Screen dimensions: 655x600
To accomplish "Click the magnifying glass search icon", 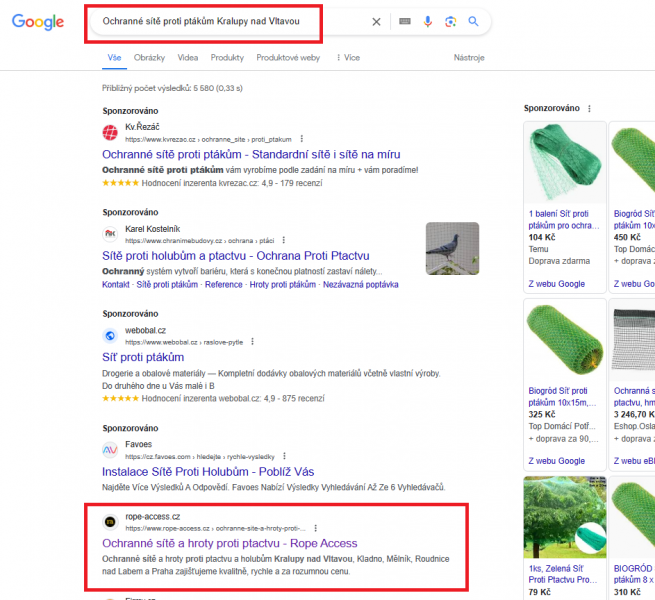I will (473, 21).
